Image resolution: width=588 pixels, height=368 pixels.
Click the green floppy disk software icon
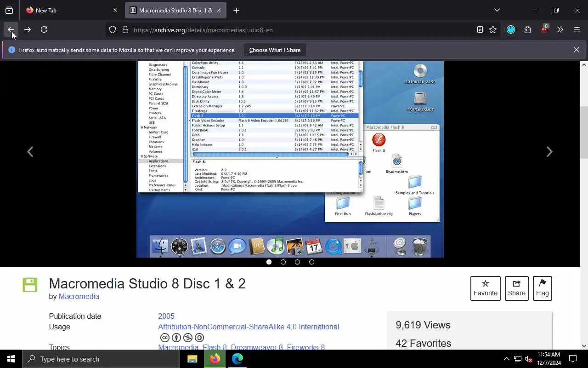pos(30,285)
